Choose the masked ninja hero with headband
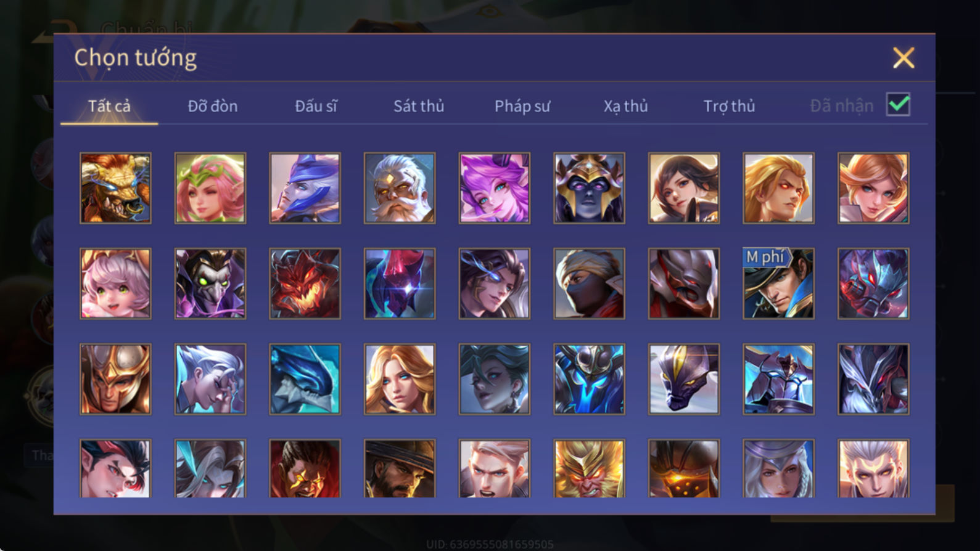The height and width of the screenshot is (551, 980). [x=589, y=284]
